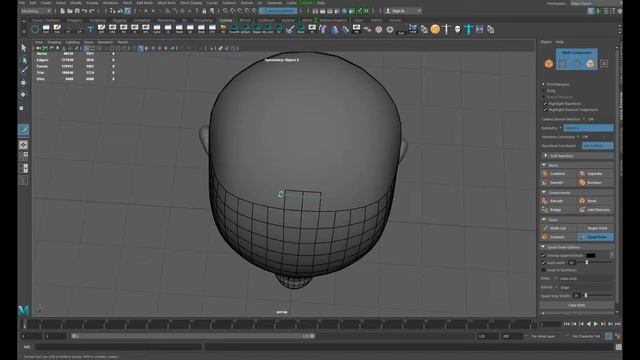
Task: Click the Connect tool
Action: click(558, 237)
